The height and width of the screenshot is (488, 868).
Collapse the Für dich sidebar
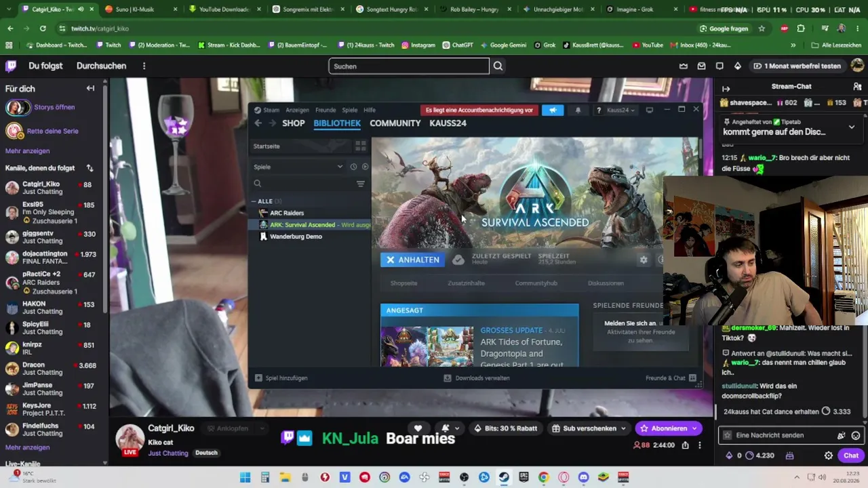pos(90,88)
